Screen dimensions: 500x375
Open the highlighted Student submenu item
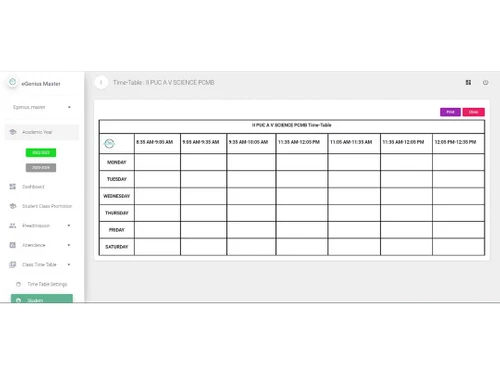pos(42,299)
